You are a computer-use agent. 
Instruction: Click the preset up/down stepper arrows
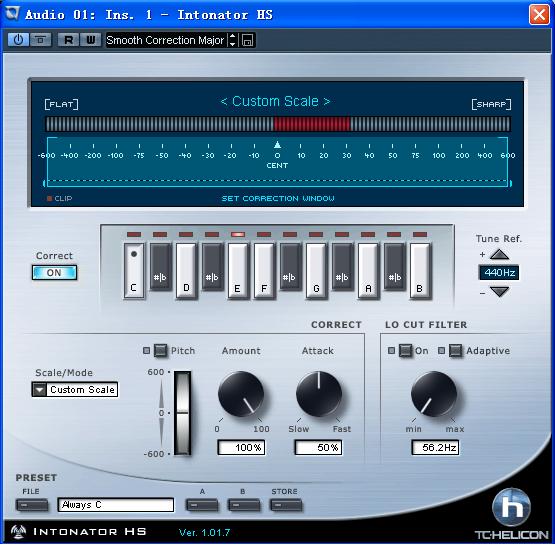click(x=232, y=40)
